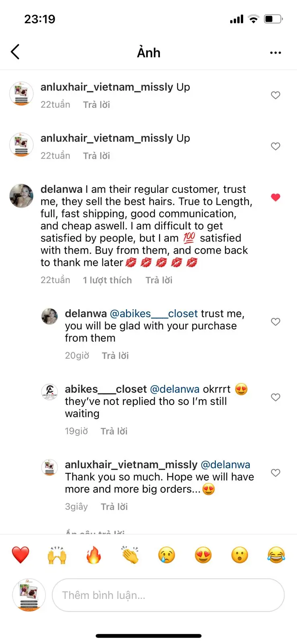This screenshot has height=644, width=297.
Task: Tap the back arrow icon
Action: 15,52
